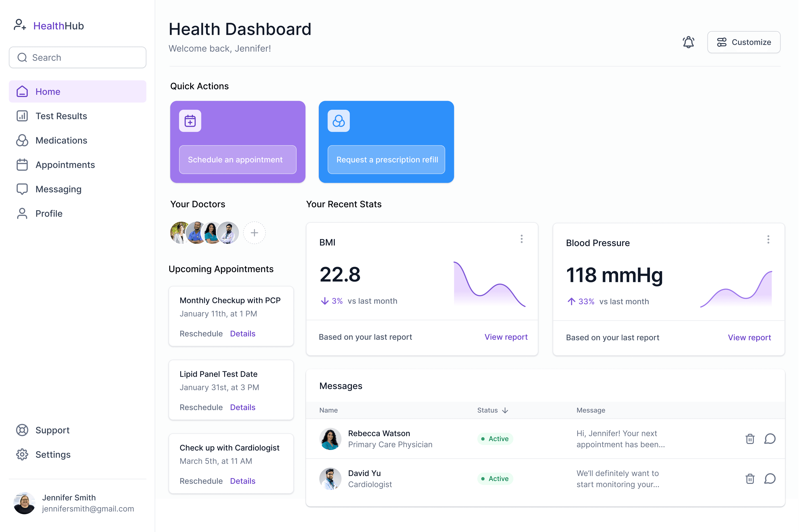
Task: Open David Yu's message preview
Action: click(x=618, y=479)
